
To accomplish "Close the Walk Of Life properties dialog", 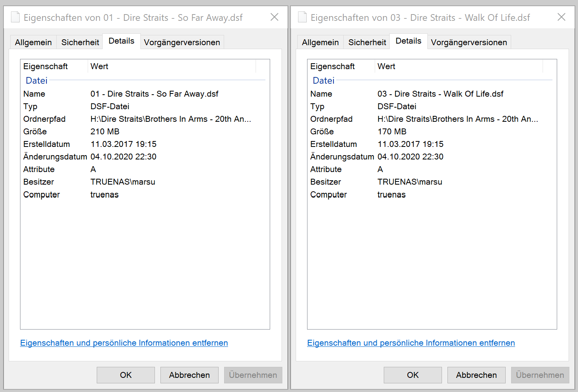I will tap(561, 17).
